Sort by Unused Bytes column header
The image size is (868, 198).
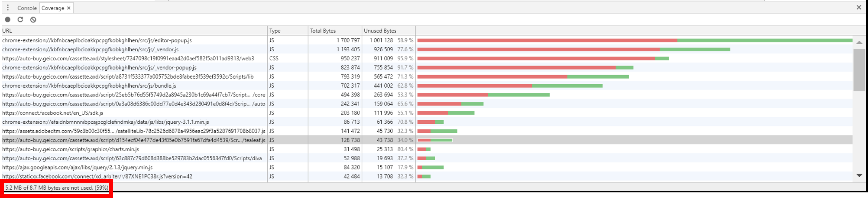click(388, 31)
